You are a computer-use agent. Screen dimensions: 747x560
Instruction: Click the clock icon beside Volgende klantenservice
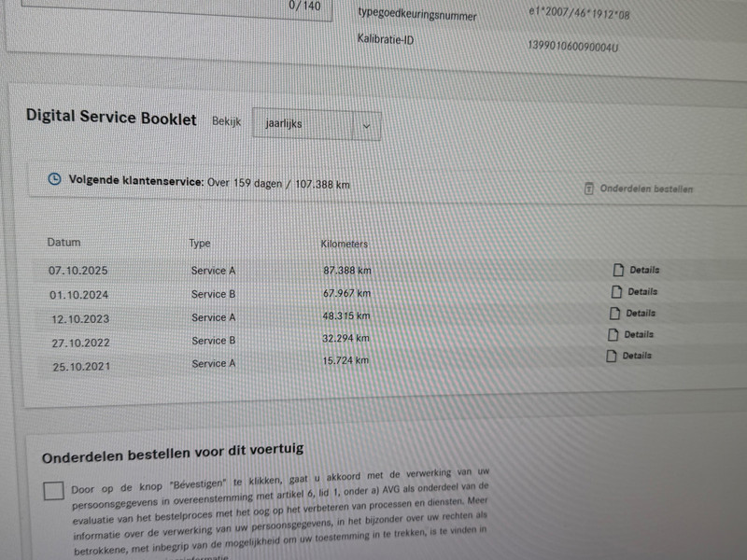[55, 178]
